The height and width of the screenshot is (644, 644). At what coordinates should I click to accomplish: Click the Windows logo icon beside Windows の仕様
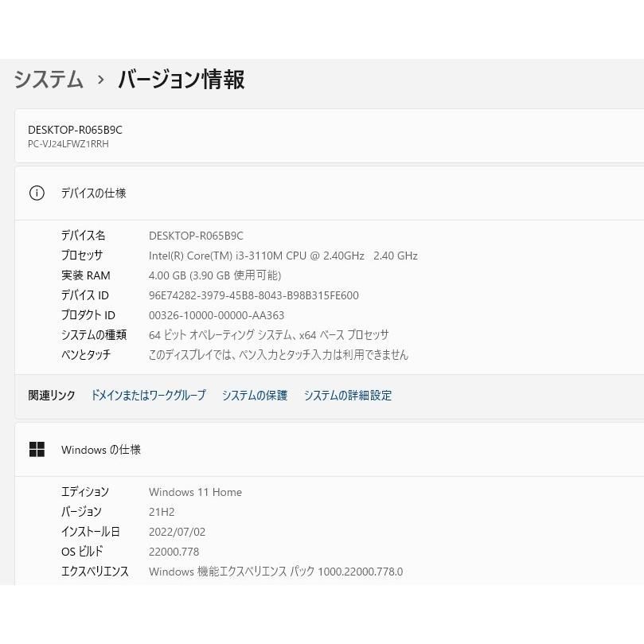tap(37, 449)
